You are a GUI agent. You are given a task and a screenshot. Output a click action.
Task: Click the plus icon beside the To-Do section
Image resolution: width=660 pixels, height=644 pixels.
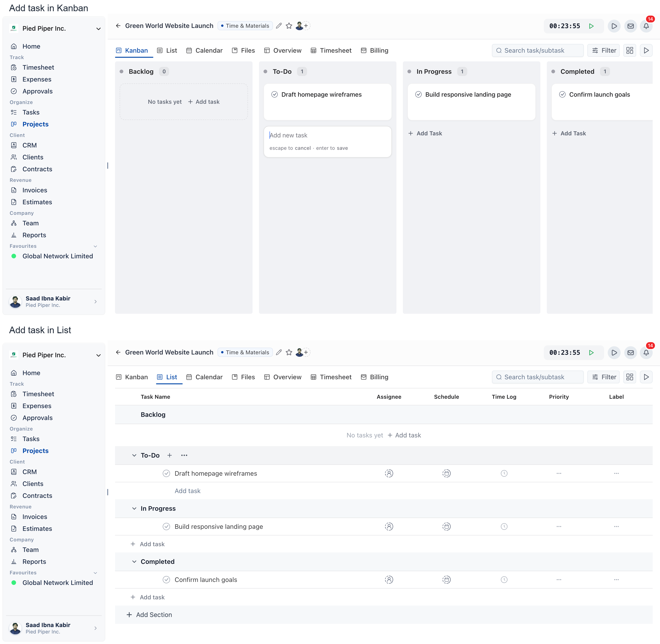pos(170,456)
